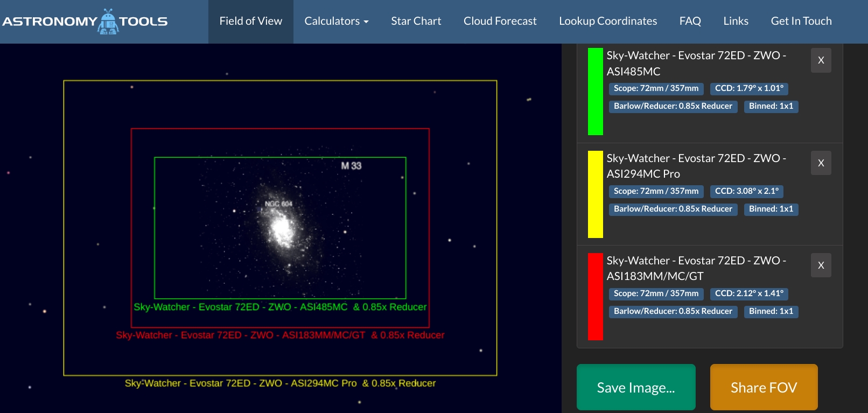Click Get In Touch in navigation

801,22
